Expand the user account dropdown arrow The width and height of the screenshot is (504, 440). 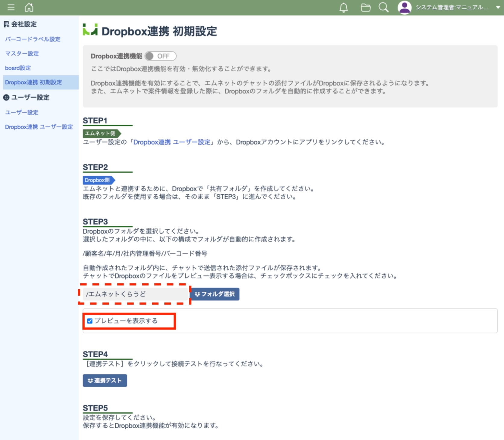click(x=498, y=8)
